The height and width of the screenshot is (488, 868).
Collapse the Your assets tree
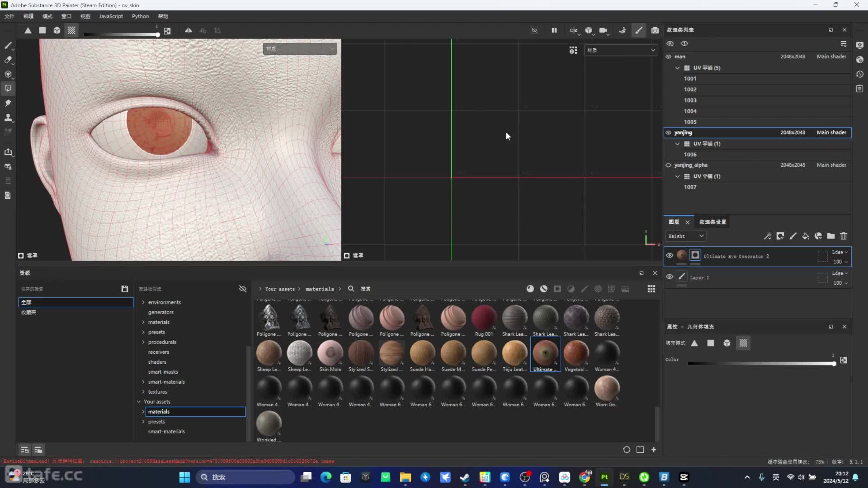(139, 402)
